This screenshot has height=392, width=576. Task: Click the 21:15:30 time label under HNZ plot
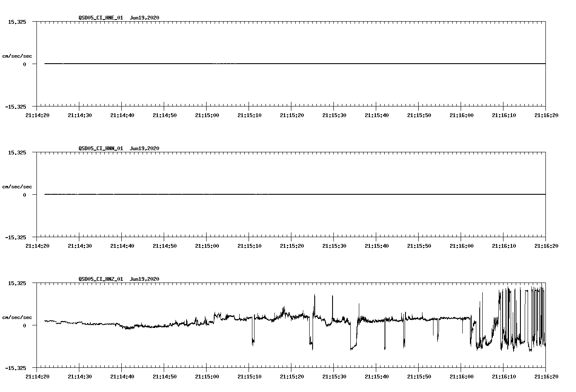tap(334, 376)
